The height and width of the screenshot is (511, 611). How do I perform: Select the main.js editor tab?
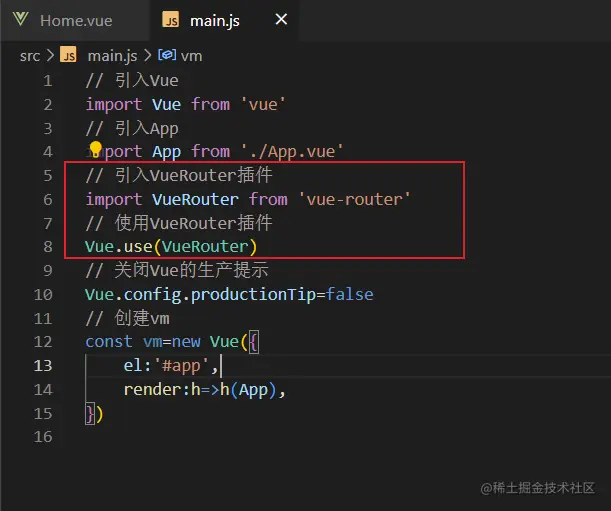pos(224,21)
